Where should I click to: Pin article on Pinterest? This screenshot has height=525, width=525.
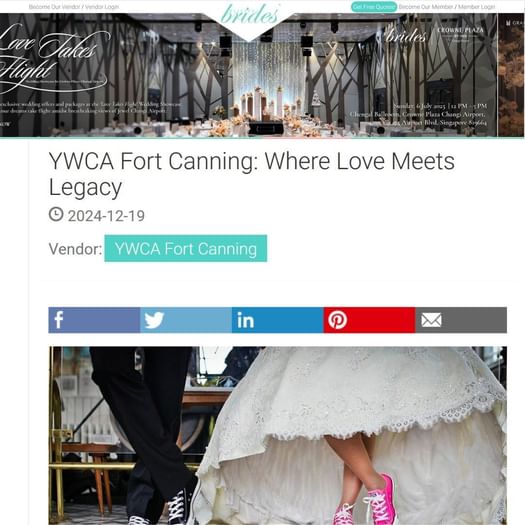pyautogui.click(x=369, y=320)
